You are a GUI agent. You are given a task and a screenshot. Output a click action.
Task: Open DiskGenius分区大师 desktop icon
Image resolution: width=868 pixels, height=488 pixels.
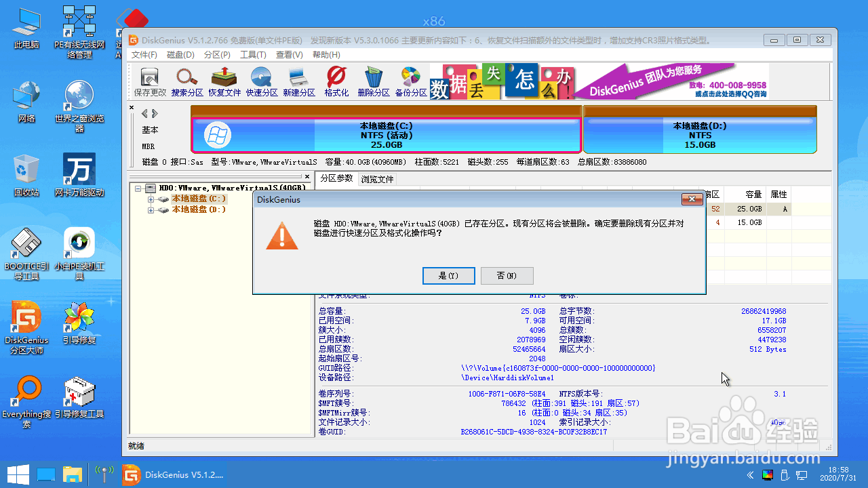[x=26, y=329]
